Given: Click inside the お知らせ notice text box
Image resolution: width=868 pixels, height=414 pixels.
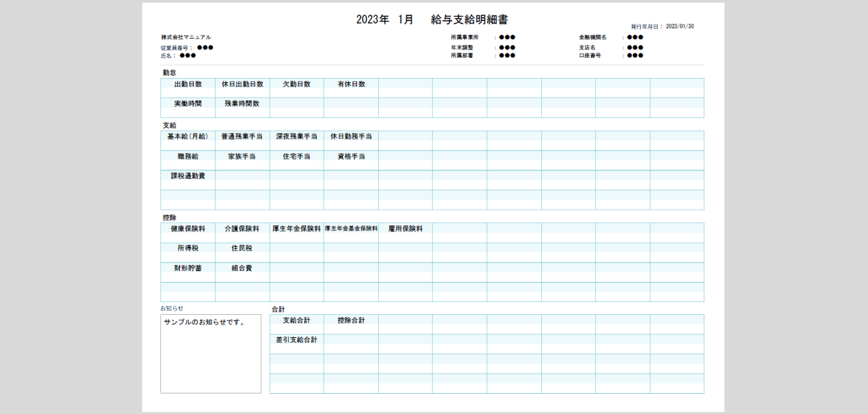Looking at the screenshot, I should 210,354.
